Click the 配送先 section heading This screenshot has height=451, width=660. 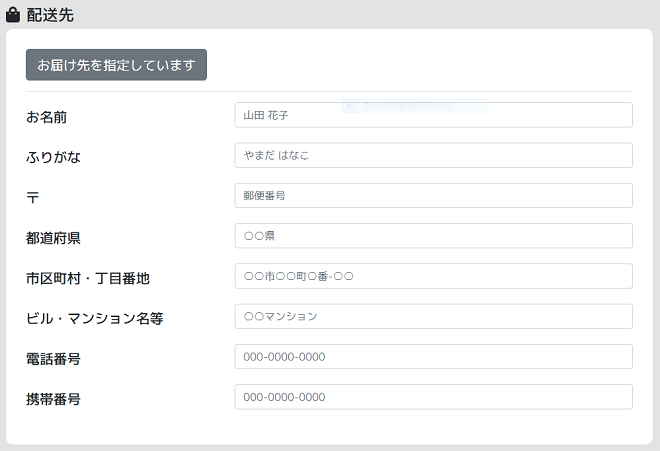[50, 15]
